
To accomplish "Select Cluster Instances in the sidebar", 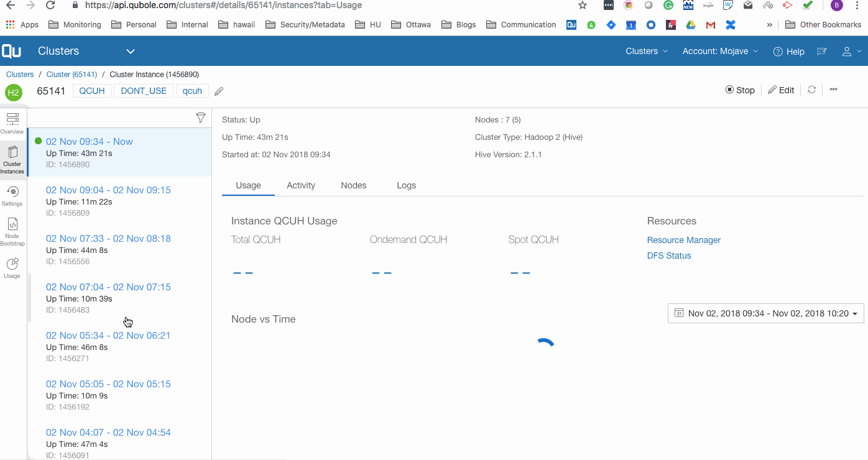I will click(12, 160).
